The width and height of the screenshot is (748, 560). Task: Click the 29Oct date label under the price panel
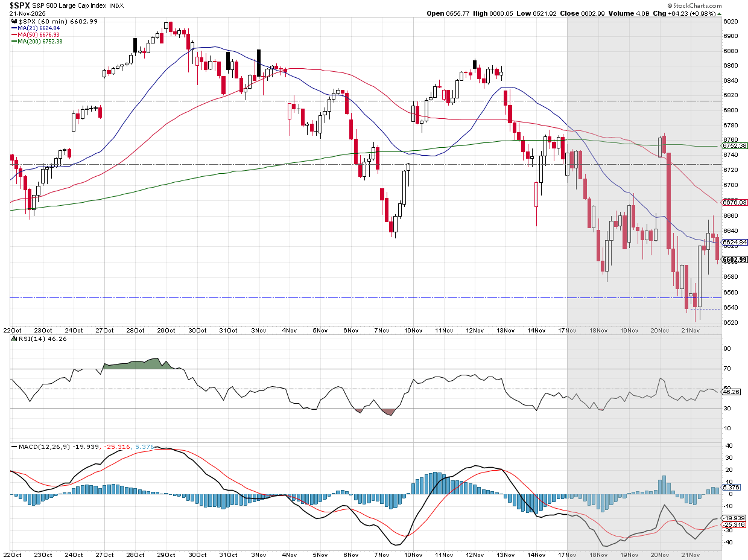coord(166,331)
